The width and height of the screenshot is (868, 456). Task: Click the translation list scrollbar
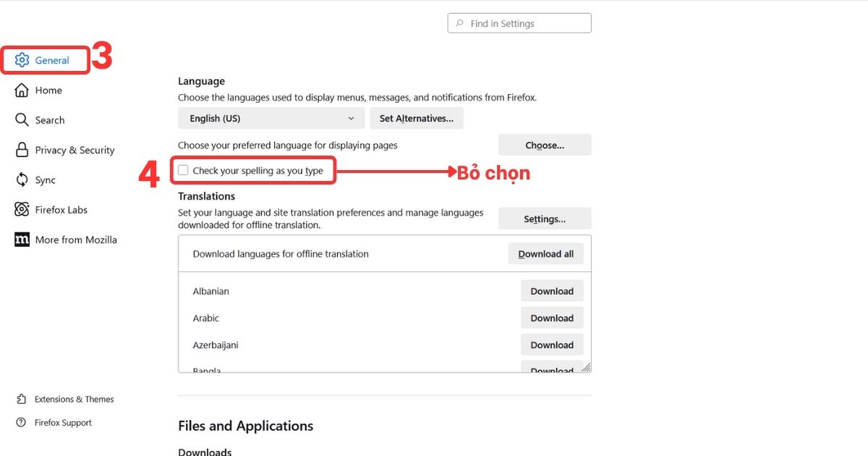click(x=587, y=318)
